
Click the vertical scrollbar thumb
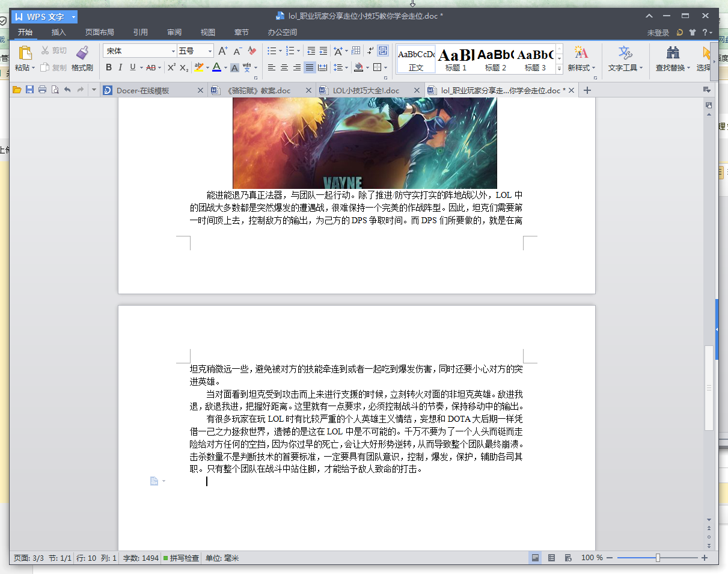point(709,388)
